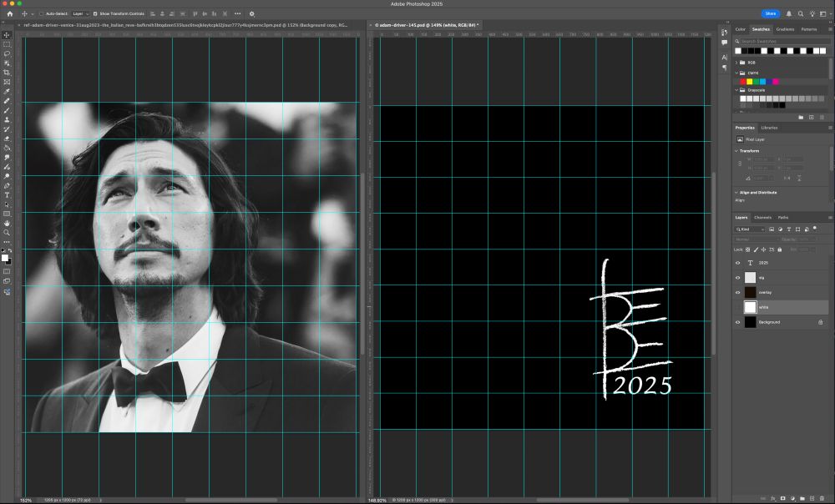Activate the adam-driver-145.psd document tab
The width and height of the screenshot is (835, 504).
click(426, 25)
